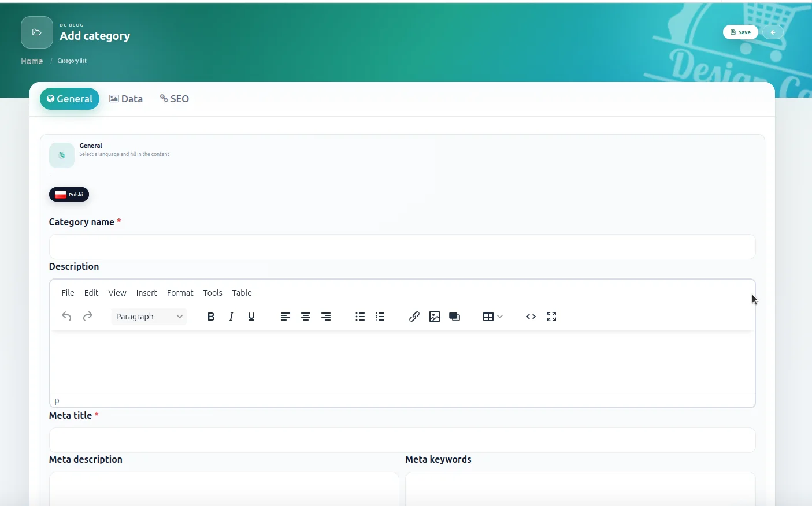Focus the Meta description text area
The image size is (812, 506).
[224, 489]
